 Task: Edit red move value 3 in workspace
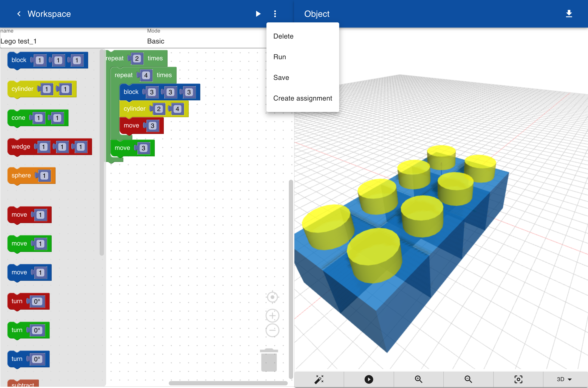click(x=152, y=126)
